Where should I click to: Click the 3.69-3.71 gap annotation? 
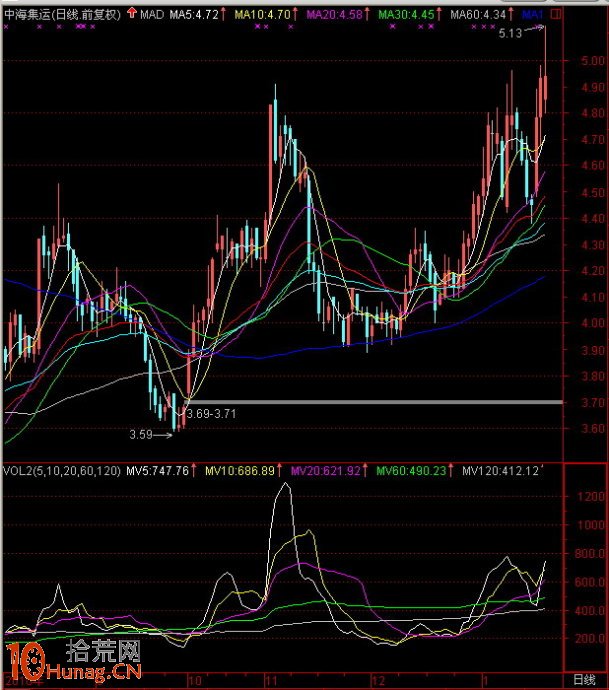click(211, 414)
